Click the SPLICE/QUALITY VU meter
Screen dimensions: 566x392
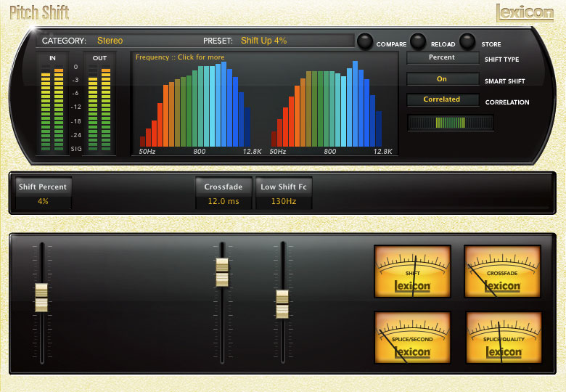point(503,338)
